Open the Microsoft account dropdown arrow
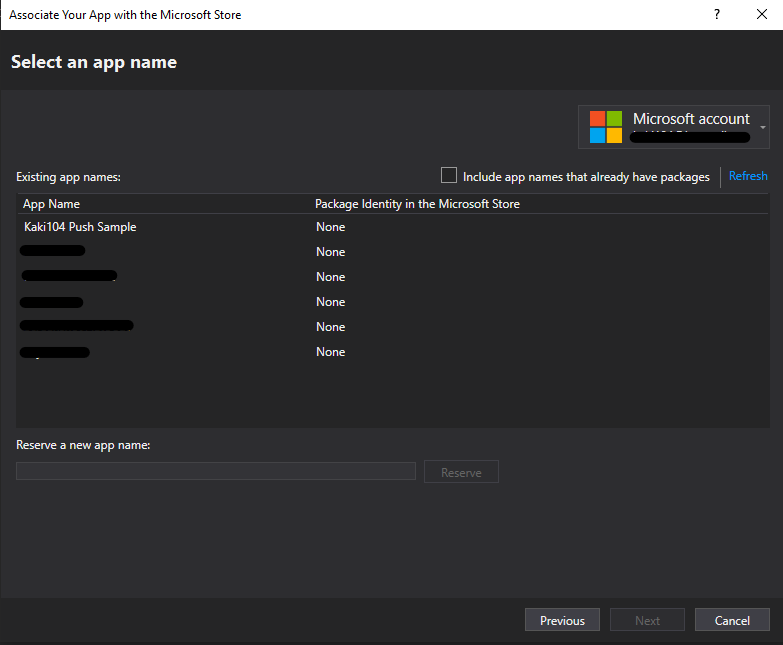 click(x=763, y=127)
